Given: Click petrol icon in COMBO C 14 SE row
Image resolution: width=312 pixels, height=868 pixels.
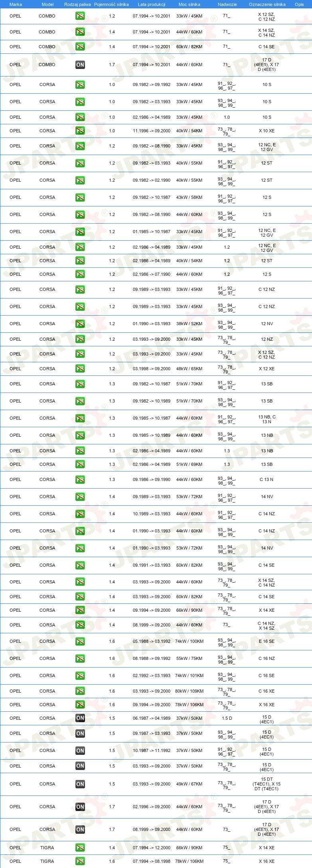Looking at the screenshot, I should [x=80, y=47].
